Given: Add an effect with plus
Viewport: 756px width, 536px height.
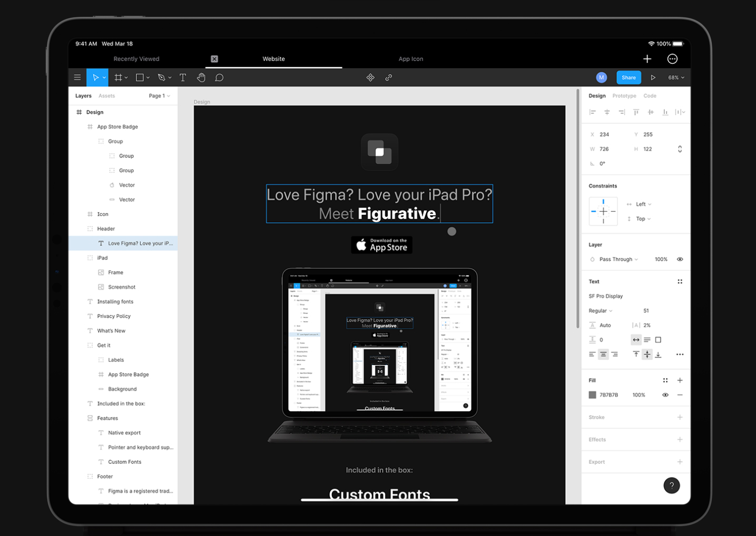Looking at the screenshot, I should click(x=680, y=440).
